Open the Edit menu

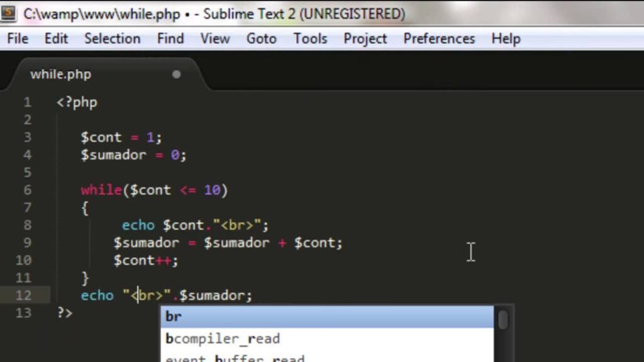[x=56, y=39]
